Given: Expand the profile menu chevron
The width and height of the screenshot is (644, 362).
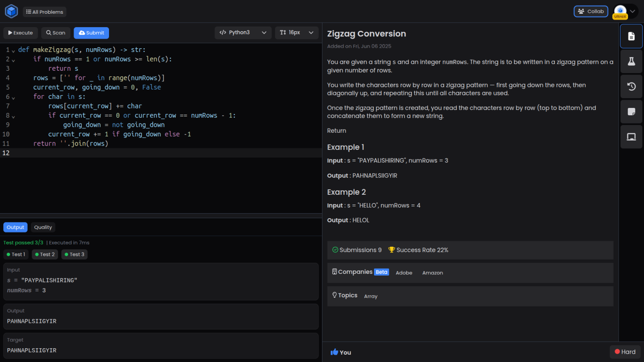Looking at the screenshot, I should pyautogui.click(x=632, y=11).
